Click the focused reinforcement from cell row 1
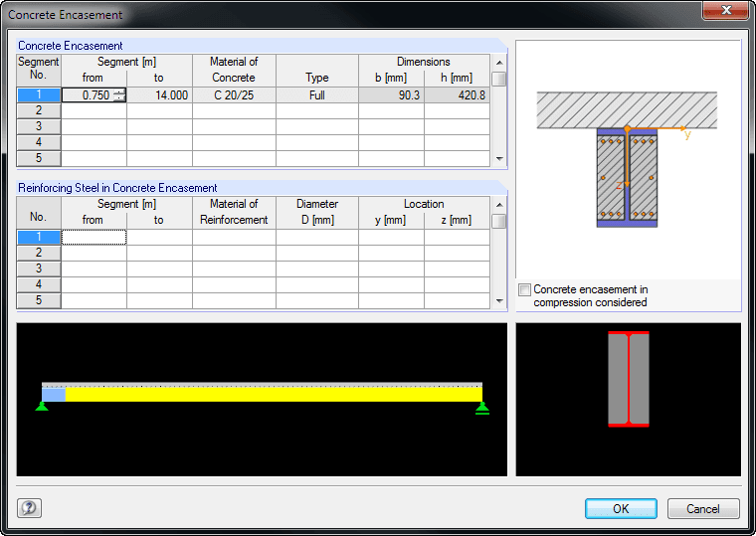756x536 pixels. point(94,237)
